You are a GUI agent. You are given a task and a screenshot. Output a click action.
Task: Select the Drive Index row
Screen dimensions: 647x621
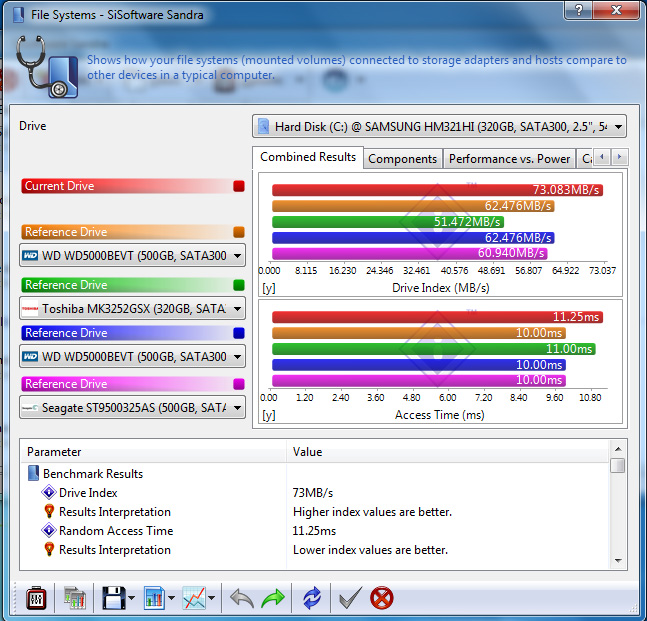315,492
